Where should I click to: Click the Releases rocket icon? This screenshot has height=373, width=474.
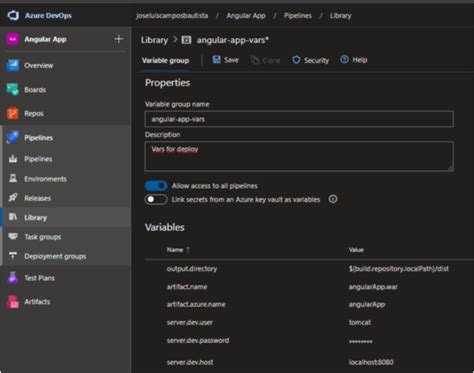pyautogui.click(x=13, y=198)
